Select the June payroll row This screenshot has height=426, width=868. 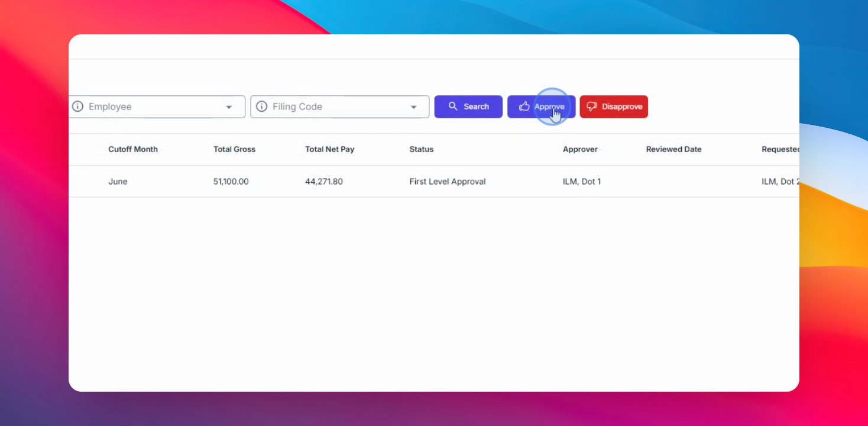tap(434, 182)
